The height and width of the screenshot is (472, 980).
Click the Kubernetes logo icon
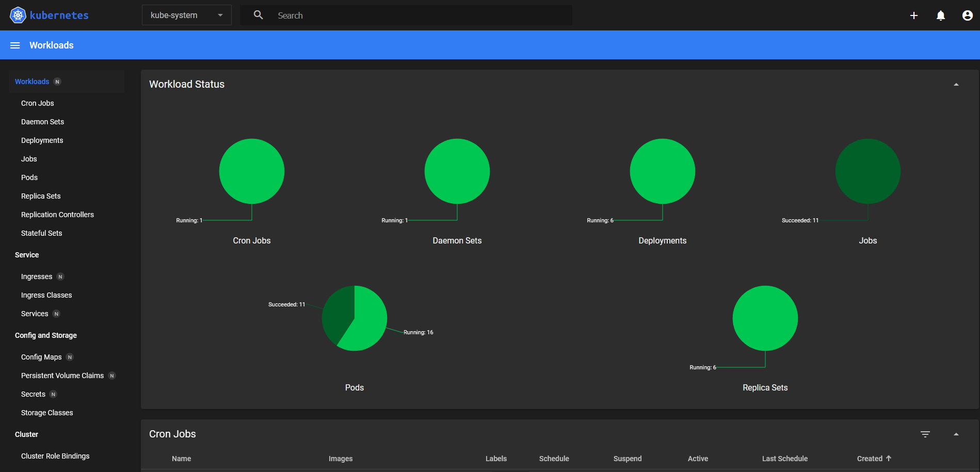click(x=18, y=15)
